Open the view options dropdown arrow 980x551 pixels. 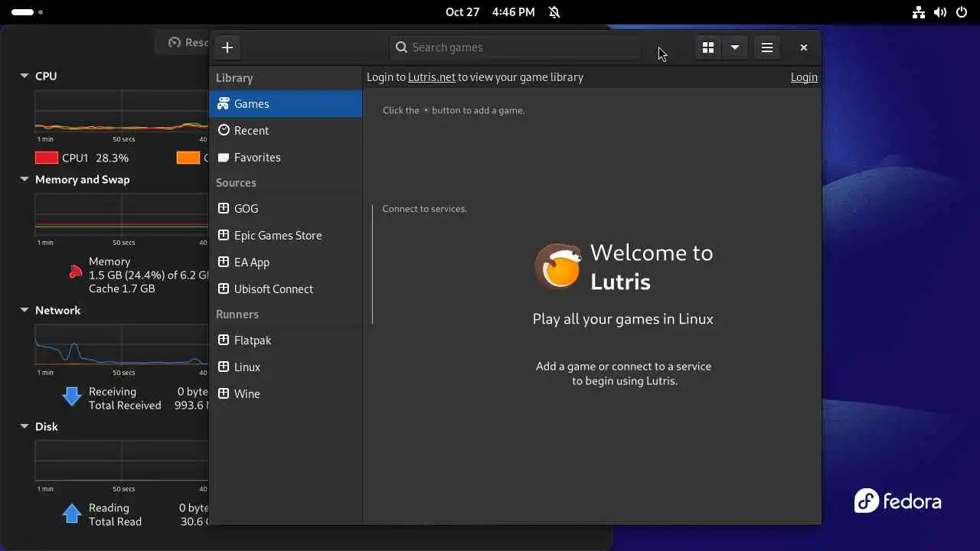coord(735,47)
